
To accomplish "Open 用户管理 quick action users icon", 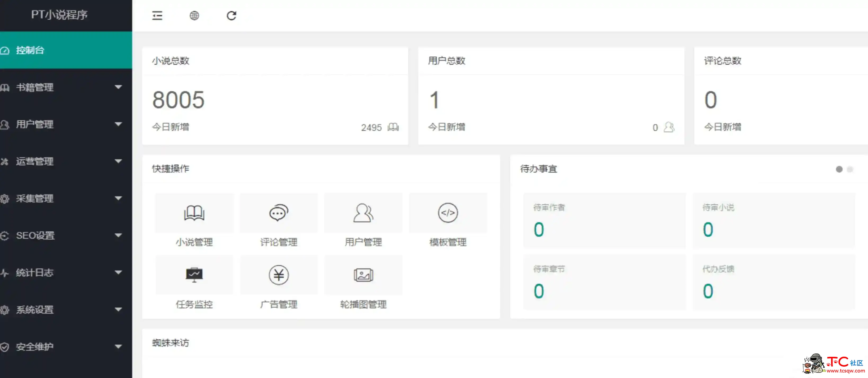I will 363,213.
